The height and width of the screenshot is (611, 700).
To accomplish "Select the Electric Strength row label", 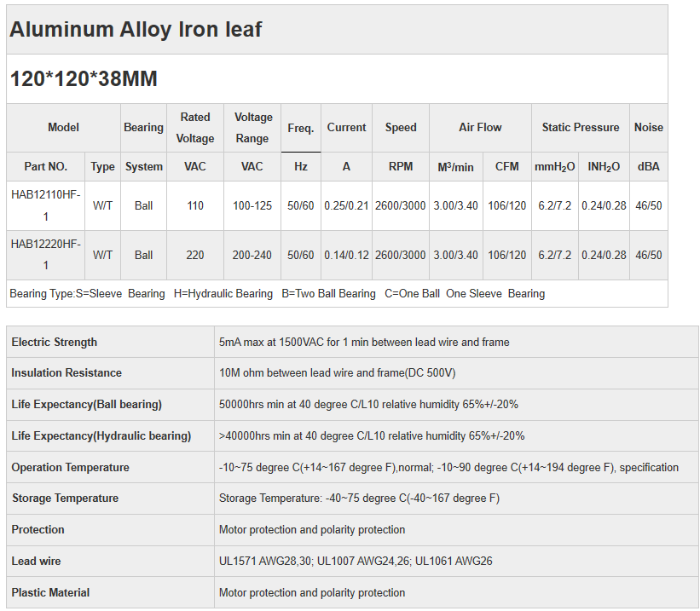I will click(x=55, y=342).
